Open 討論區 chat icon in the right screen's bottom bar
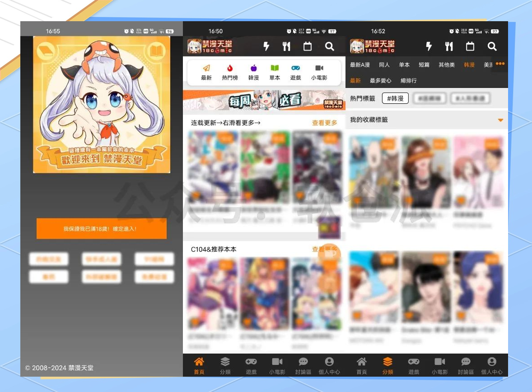 click(466, 361)
